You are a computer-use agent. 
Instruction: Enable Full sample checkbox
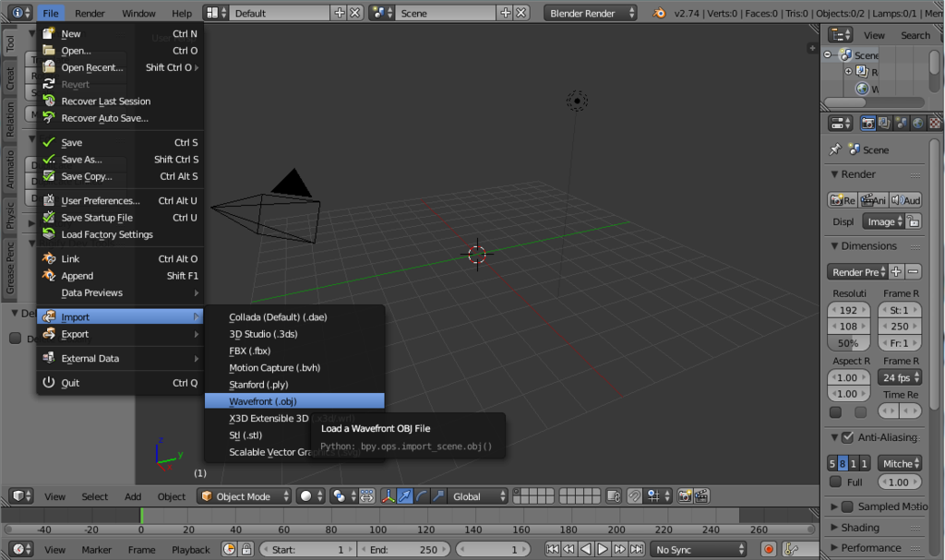[835, 482]
